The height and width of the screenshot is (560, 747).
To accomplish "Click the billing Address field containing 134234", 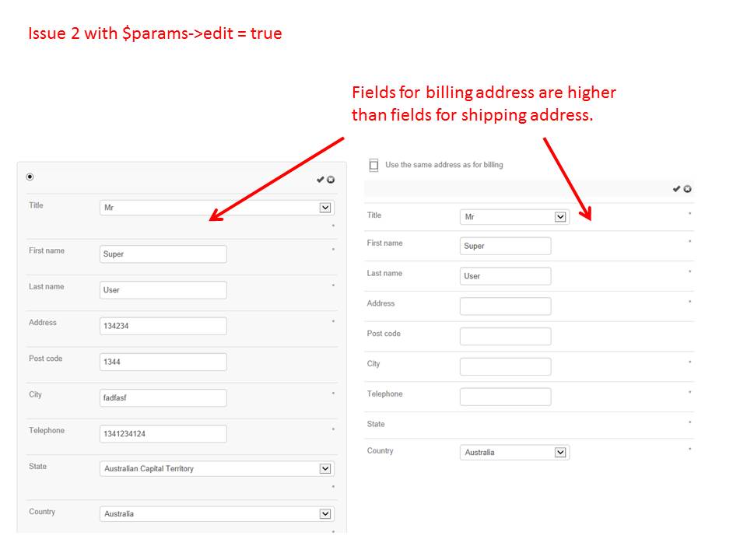I will point(163,326).
